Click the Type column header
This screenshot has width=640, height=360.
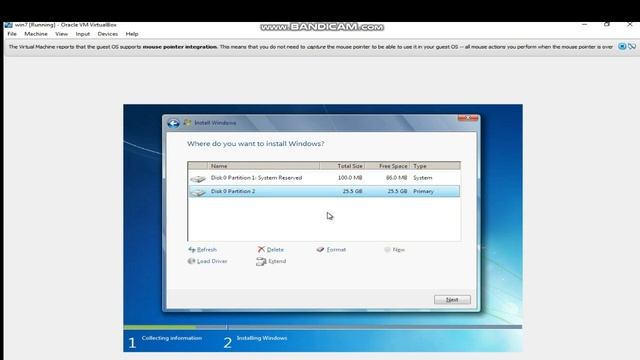click(435, 166)
